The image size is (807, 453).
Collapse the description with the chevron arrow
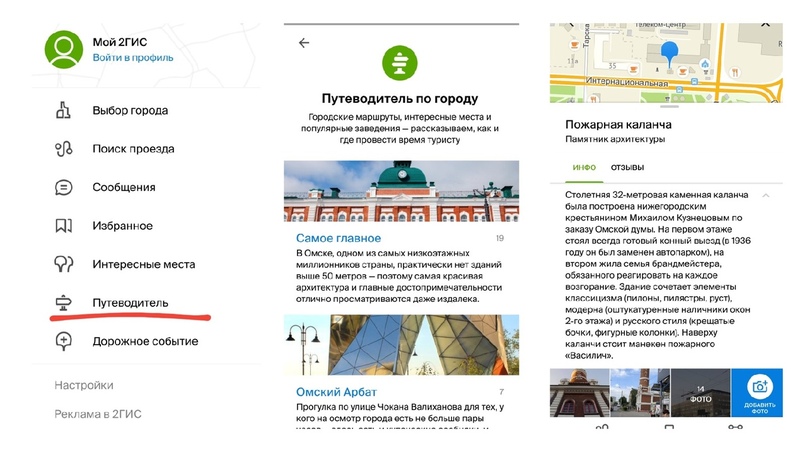(x=766, y=196)
